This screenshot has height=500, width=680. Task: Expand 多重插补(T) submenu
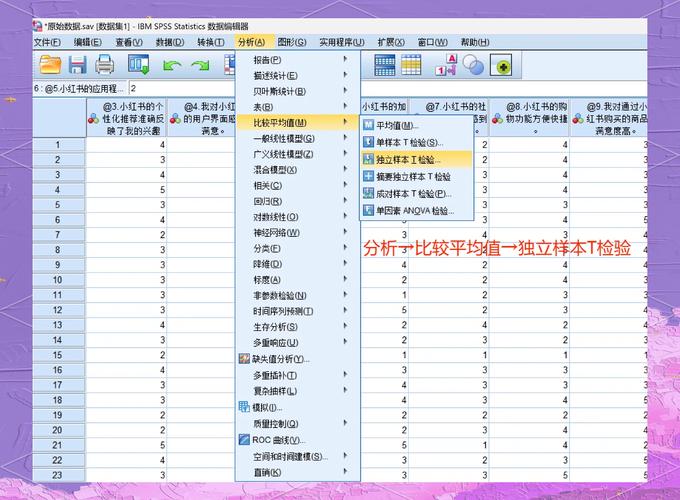298,375
